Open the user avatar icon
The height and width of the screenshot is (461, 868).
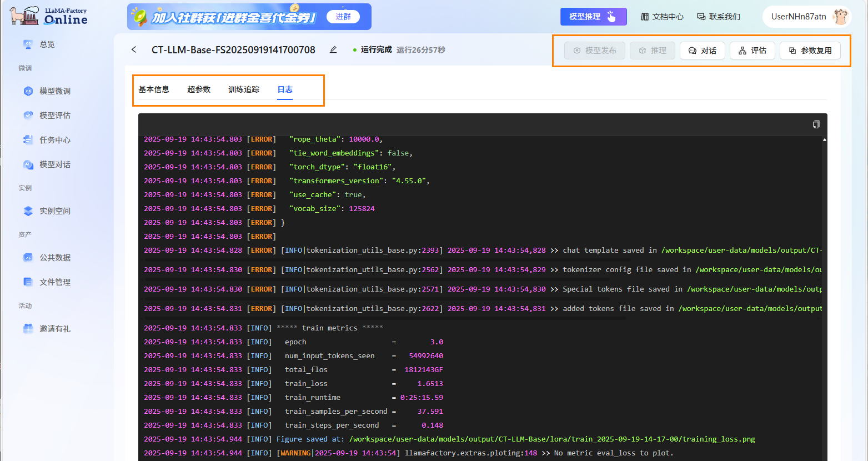840,17
